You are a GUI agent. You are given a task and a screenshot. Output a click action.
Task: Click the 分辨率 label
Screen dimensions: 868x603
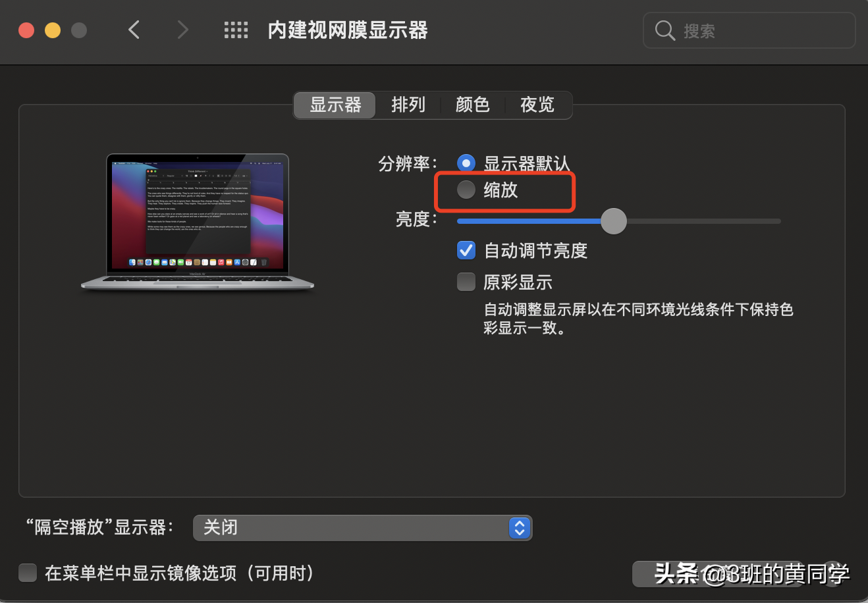tap(408, 163)
